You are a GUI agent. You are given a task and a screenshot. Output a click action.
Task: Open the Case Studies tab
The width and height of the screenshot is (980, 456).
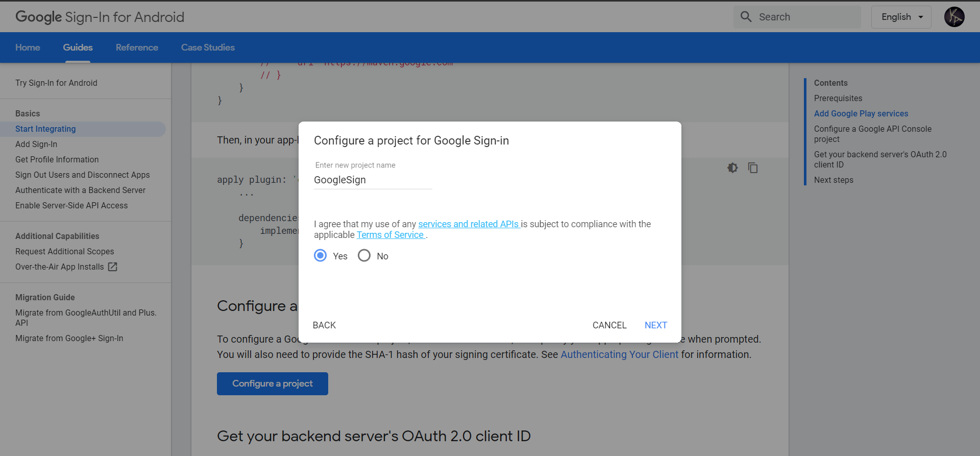(208, 47)
